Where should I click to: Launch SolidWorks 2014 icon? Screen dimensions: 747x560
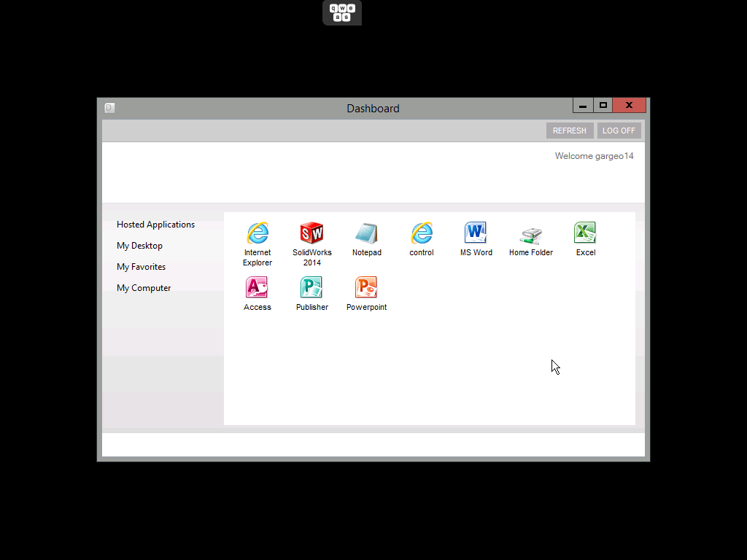[x=312, y=233]
